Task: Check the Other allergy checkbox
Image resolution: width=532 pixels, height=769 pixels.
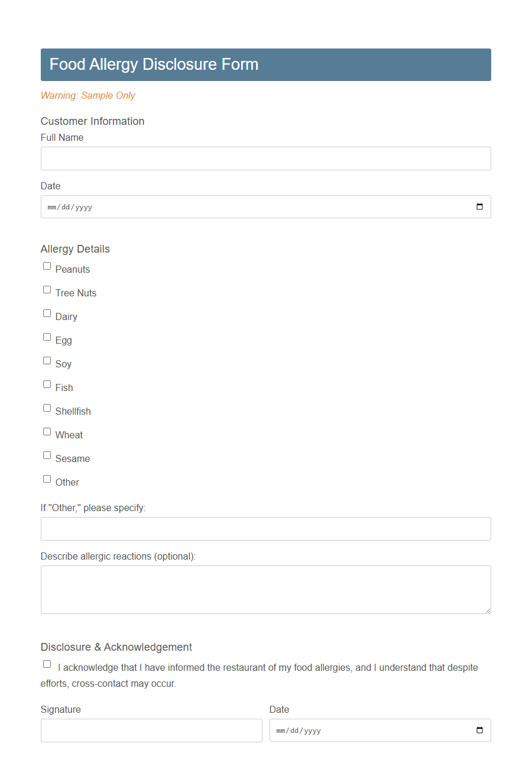Action: coord(47,479)
